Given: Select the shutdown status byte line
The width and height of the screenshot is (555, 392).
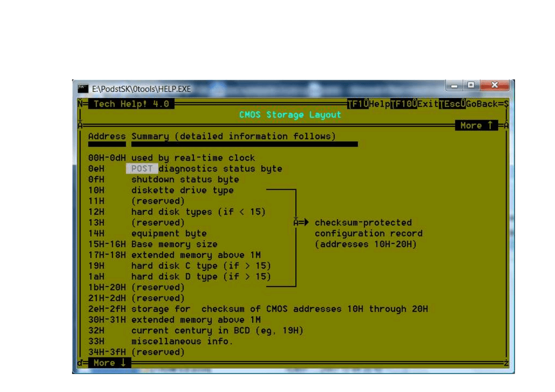Looking at the screenshot, I should pos(185,180).
